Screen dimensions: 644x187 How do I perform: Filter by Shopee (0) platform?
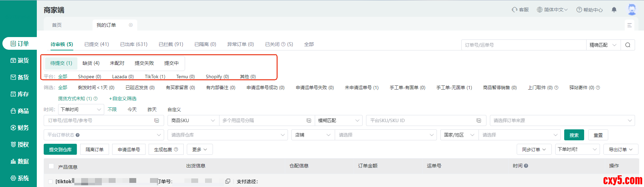[x=89, y=77]
